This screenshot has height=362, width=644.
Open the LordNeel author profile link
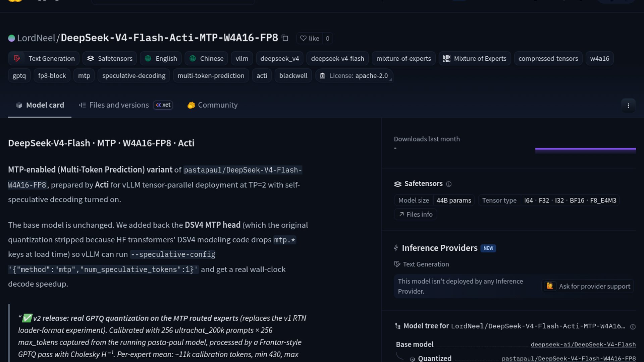tap(36, 38)
